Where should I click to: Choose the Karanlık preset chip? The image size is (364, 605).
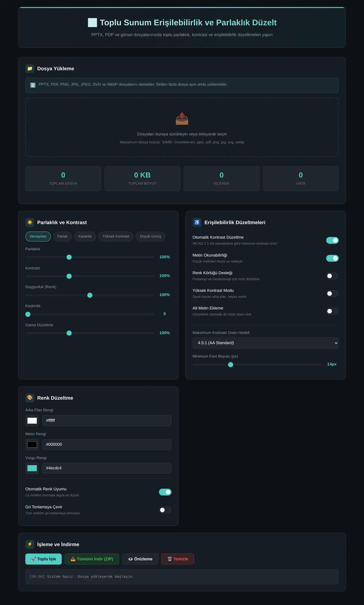click(x=85, y=236)
